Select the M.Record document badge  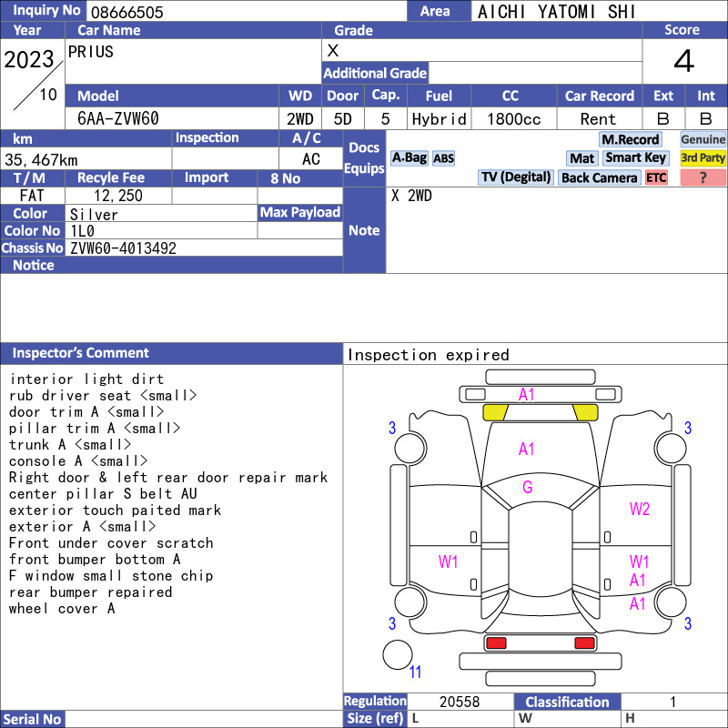(x=630, y=139)
